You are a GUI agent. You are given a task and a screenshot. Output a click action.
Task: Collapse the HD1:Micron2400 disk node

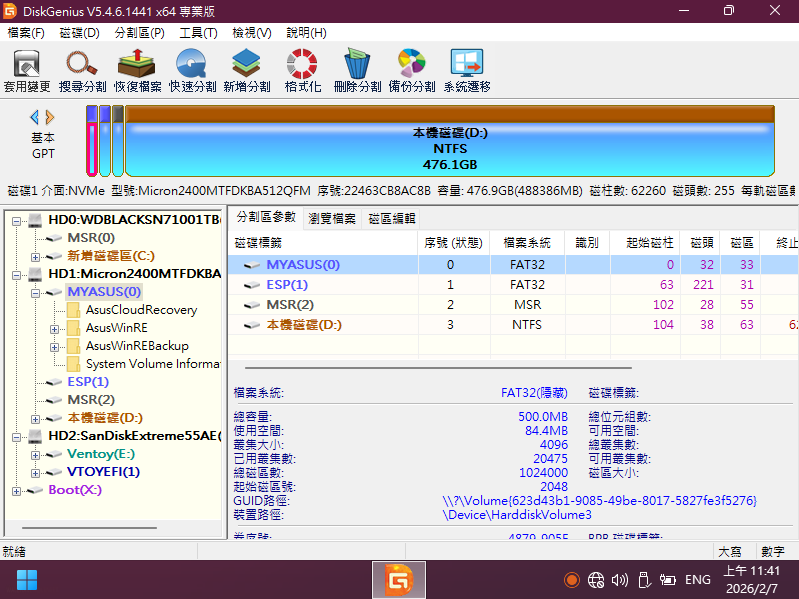point(17,275)
